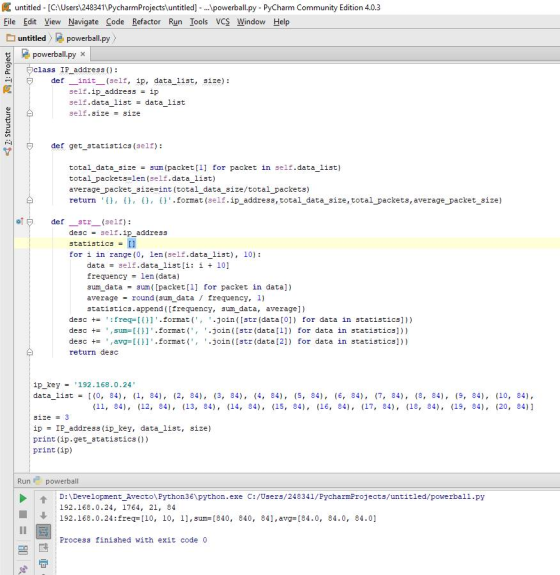Click the gray Stop process square
The height and width of the screenshot is (575, 560).
[x=23, y=514]
